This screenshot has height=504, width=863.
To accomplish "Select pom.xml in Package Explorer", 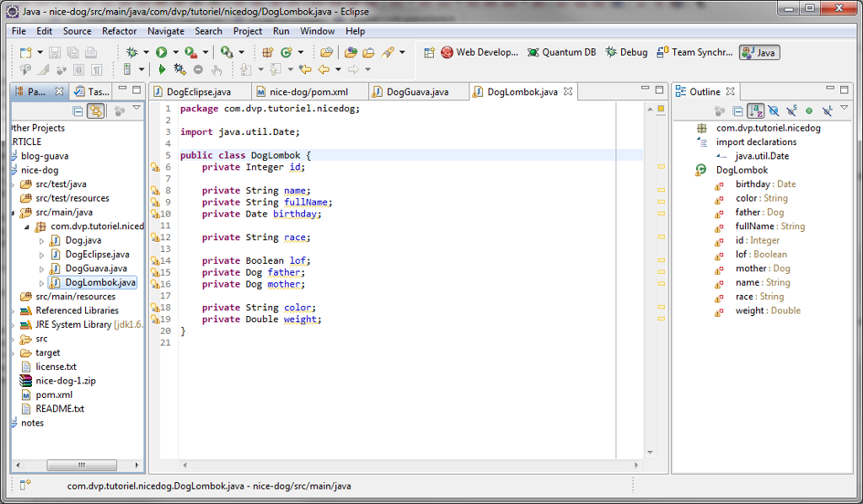I will 53,394.
